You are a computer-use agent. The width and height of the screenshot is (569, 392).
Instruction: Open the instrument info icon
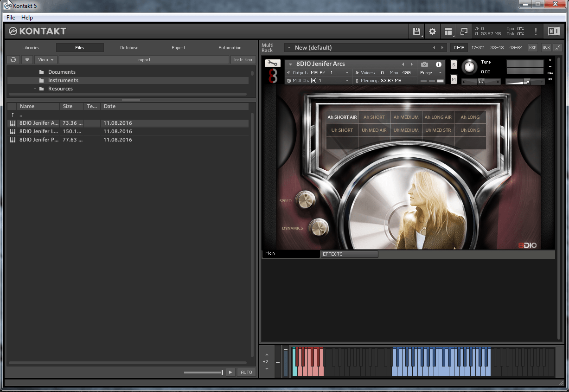[439, 64]
